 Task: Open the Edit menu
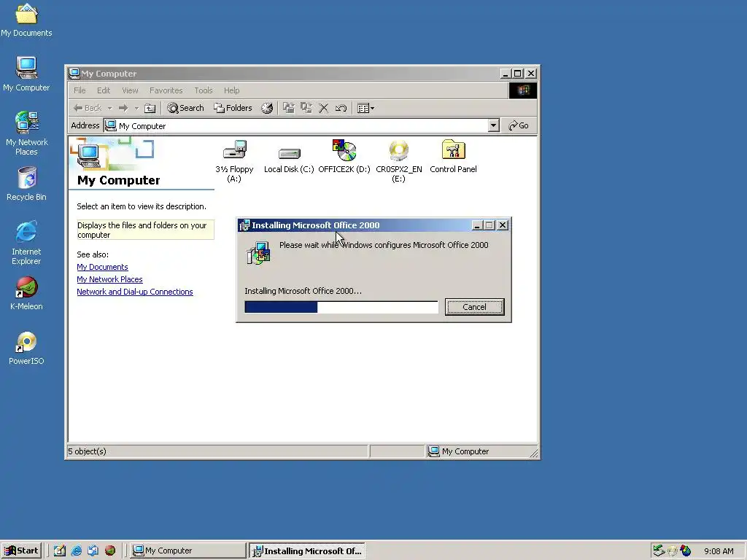coord(104,90)
